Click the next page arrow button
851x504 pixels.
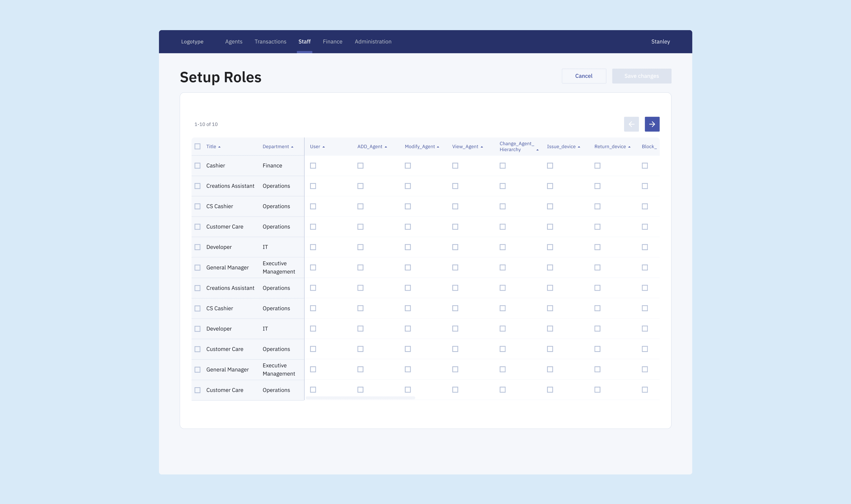point(652,124)
